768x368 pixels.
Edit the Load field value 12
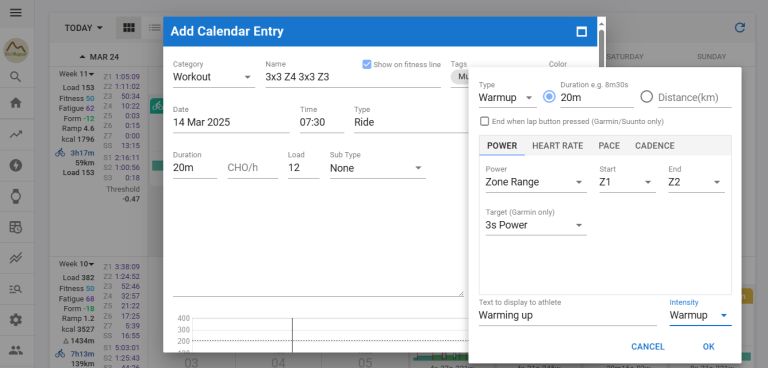(304, 168)
